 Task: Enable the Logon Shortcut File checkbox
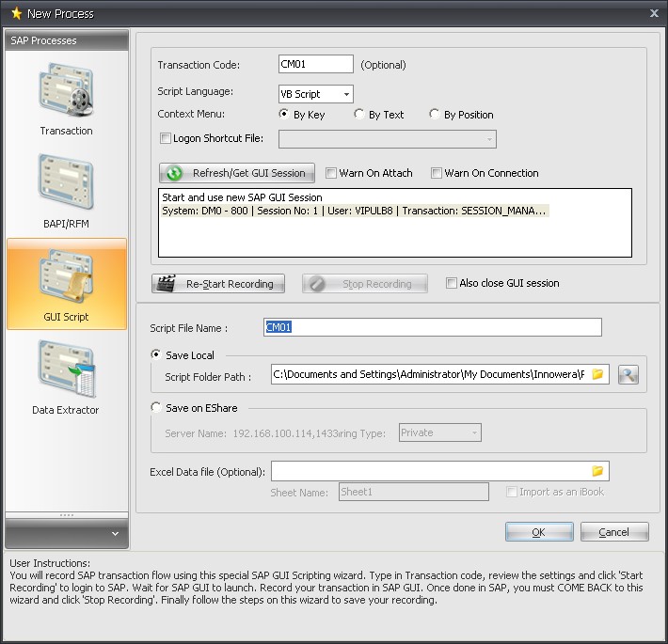167,139
